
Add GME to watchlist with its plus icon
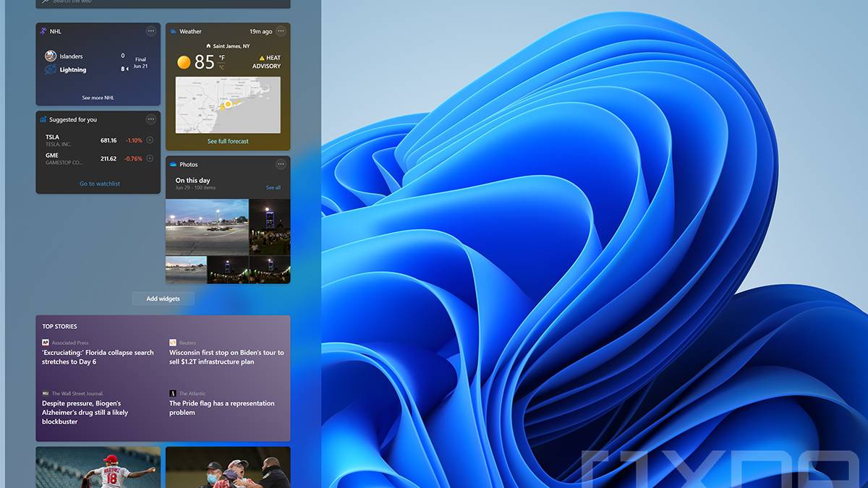[x=150, y=158]
